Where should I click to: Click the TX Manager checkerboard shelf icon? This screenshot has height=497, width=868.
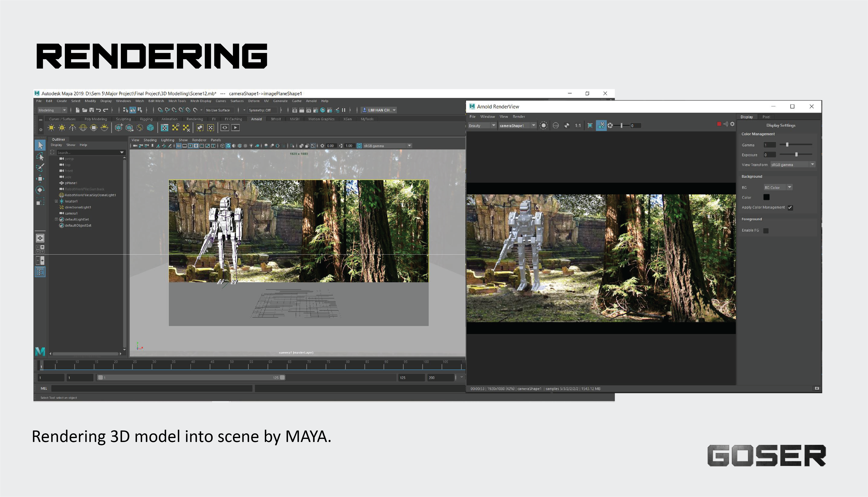[x=164, y=128]
